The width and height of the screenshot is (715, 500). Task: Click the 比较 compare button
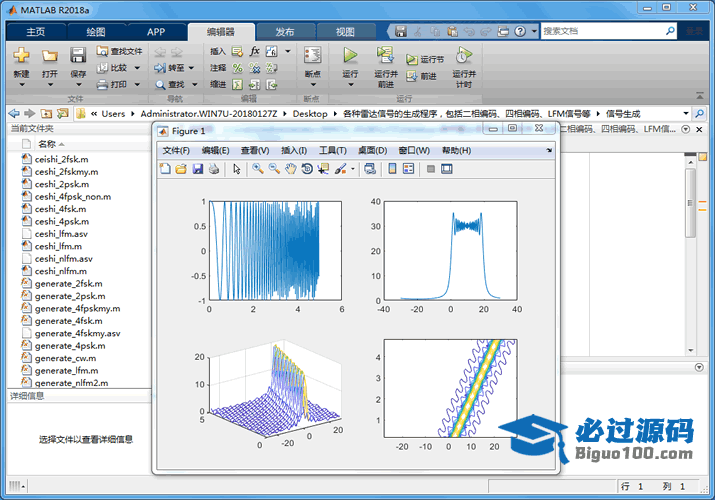[x=113, y=68]
